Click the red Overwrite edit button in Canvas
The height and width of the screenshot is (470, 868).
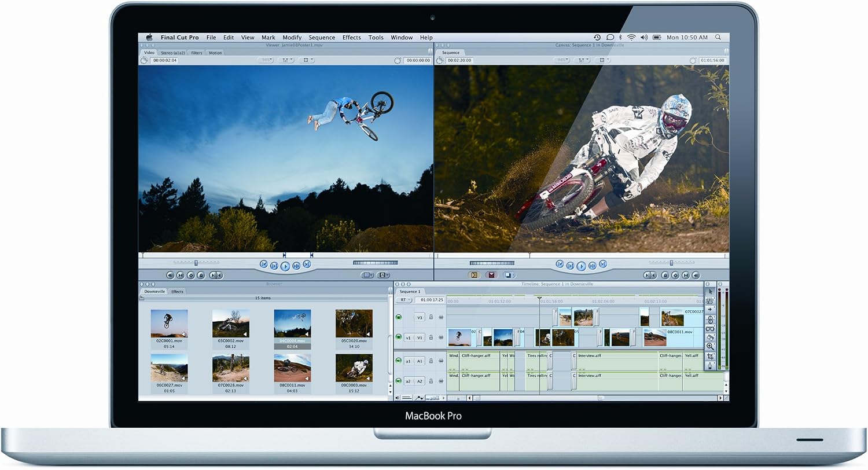(x=491, y=275)
